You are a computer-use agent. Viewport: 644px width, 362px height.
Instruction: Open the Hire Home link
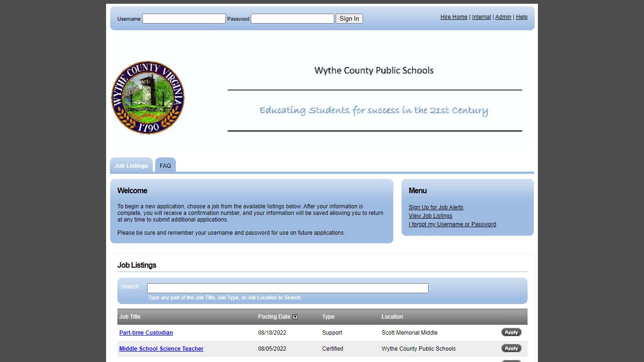[454, 17]
